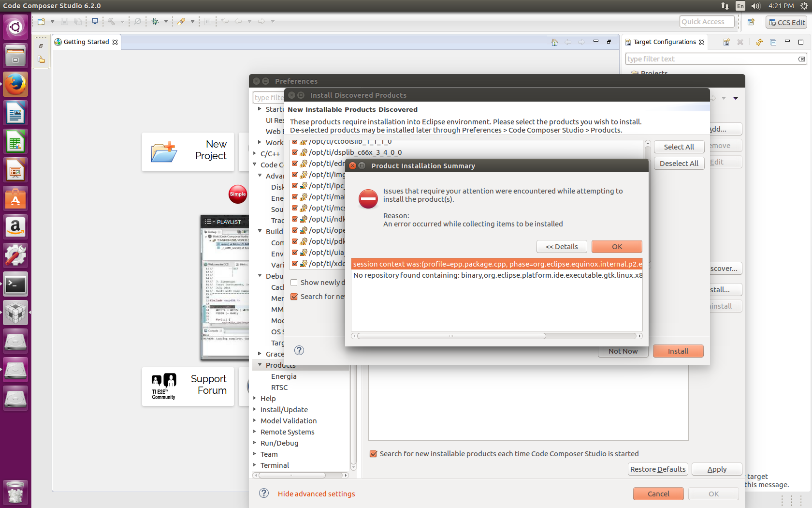Uncheck 'Search for new installable products each time' option
The height and width of the screenshot is (508, 812).
(373, 454)
